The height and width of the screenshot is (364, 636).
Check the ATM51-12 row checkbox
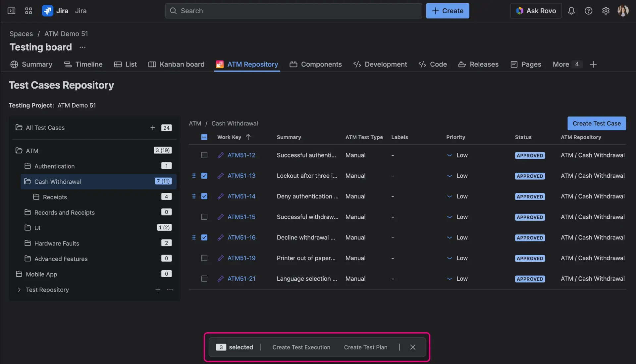point(204,155)
